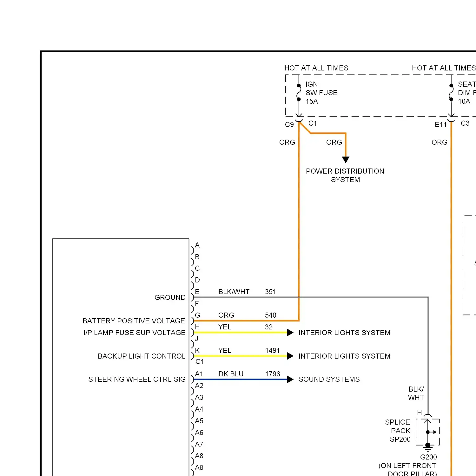This screenshot has width=476, height=476.
Task: Click ORG wire label at pin G
Action: 226,315
